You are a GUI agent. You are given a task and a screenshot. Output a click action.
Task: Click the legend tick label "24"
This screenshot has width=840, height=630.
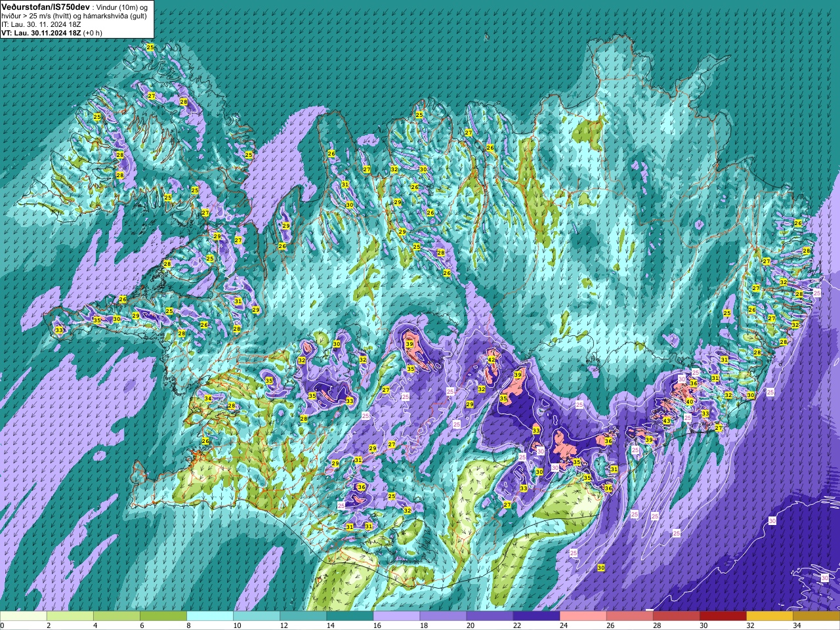click(x=564, y=625)
